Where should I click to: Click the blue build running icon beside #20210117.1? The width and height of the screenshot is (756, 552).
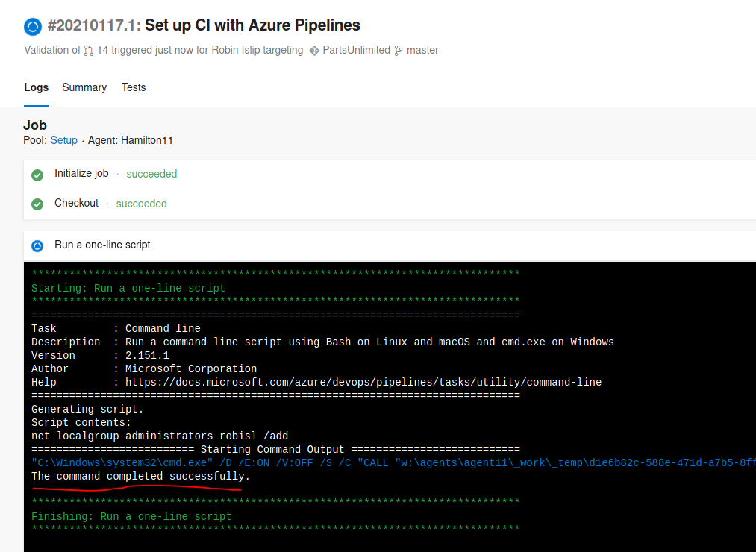click(x=33, y=27)
